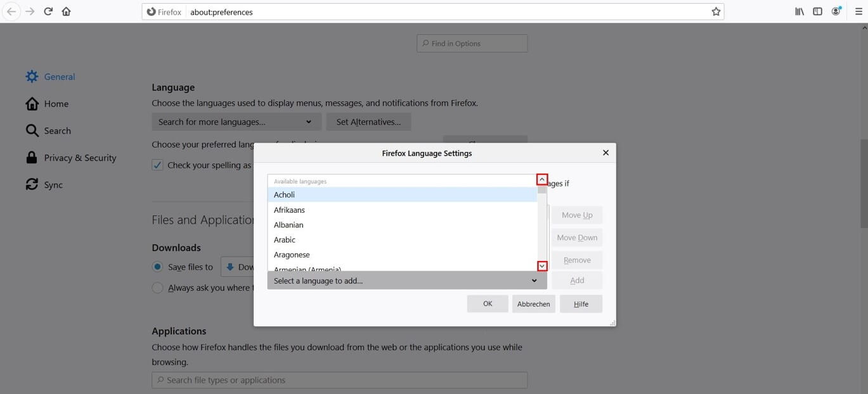Choose Acholi from available languages
This screenshot has width=868, height=394.
click(x=402, y=194)
